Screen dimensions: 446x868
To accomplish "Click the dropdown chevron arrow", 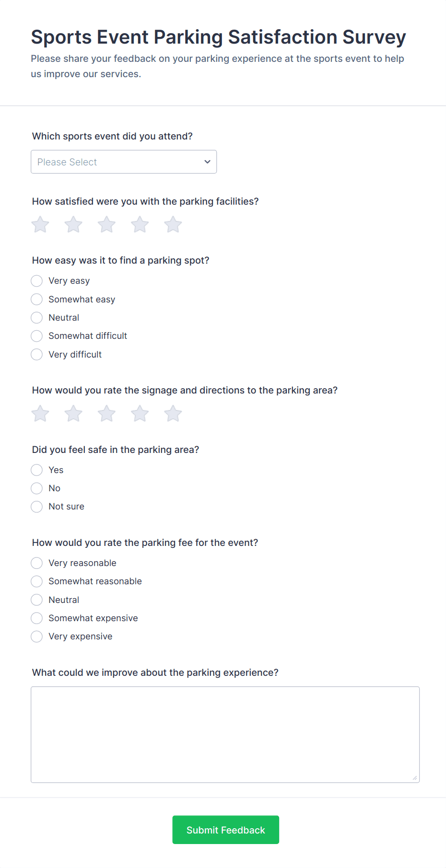I will [x=207, y=162].
